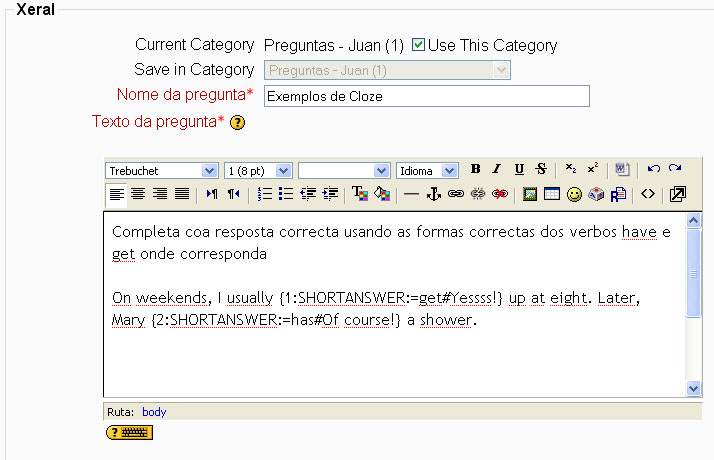Click the underline icon

(519, 170)
